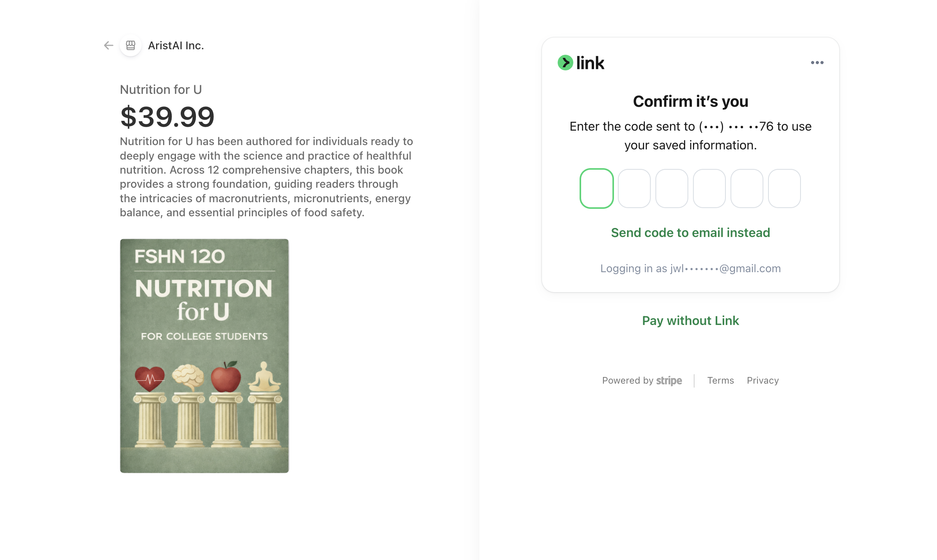Image resolution: width=937 pixels, height=560 pixels.
Task: Click the back arrow to return to merchant
Action: tap(108, 46)
